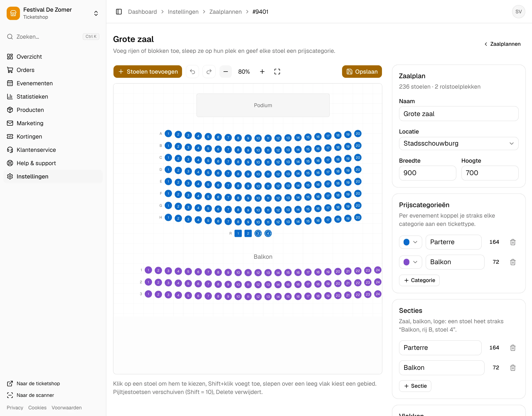Add a new Sectie
The image size is (532, 416).
(415, 386)
